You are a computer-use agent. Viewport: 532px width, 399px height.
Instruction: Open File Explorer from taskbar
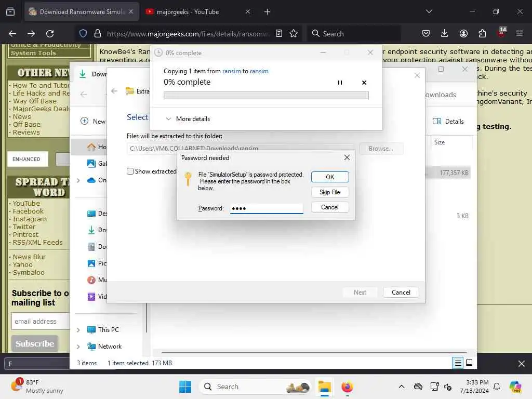pyautogui.click(x=324, y=387)
